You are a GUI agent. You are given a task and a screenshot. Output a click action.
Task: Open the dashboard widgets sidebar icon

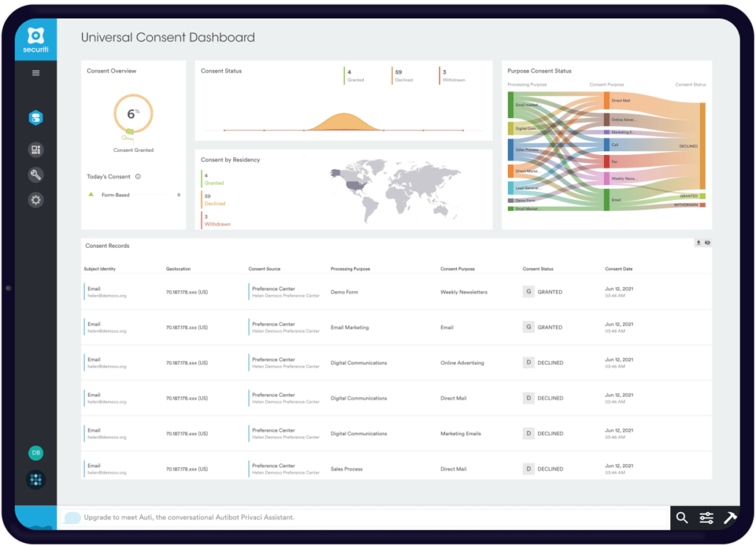point(35,150)
